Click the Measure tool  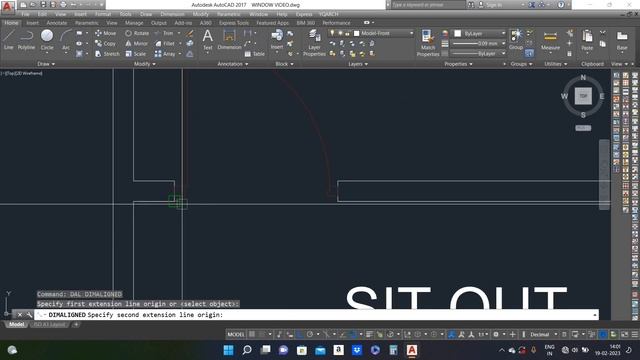[550, 40]
